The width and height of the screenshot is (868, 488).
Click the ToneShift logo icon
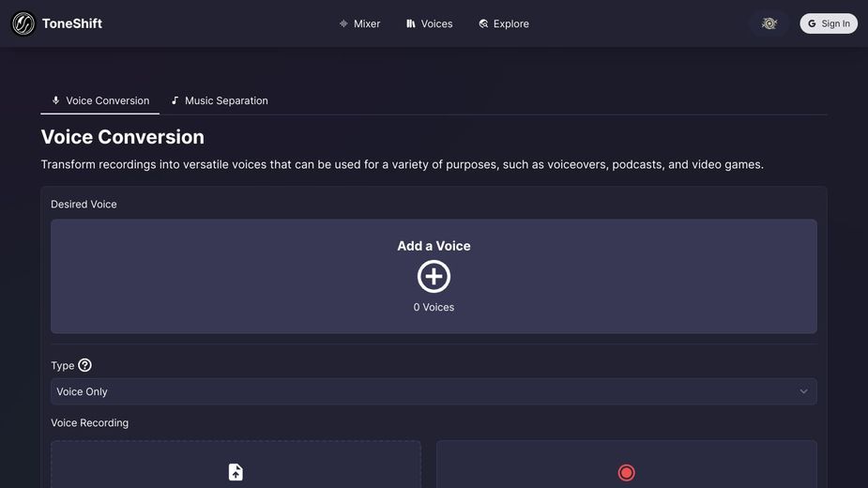pos(23,23)
